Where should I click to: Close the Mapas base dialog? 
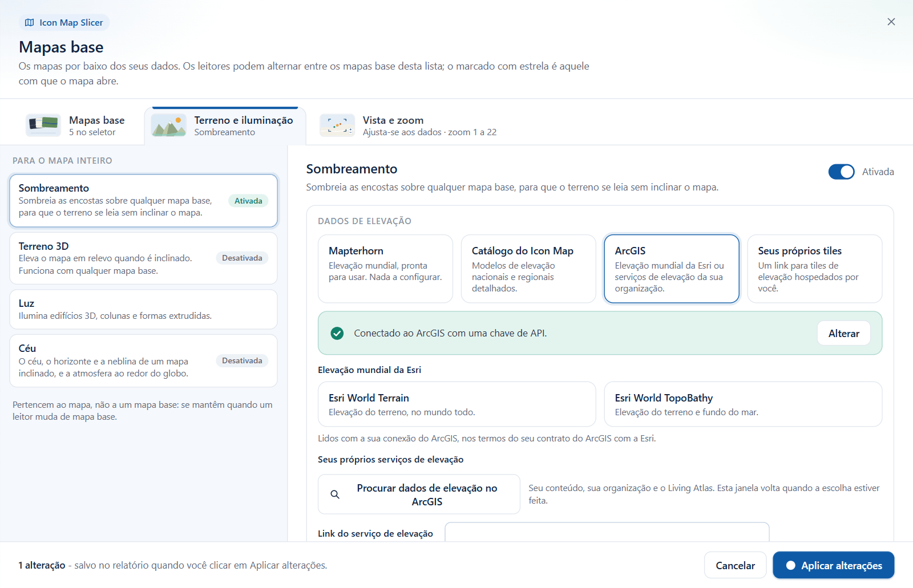click(891, 22)
